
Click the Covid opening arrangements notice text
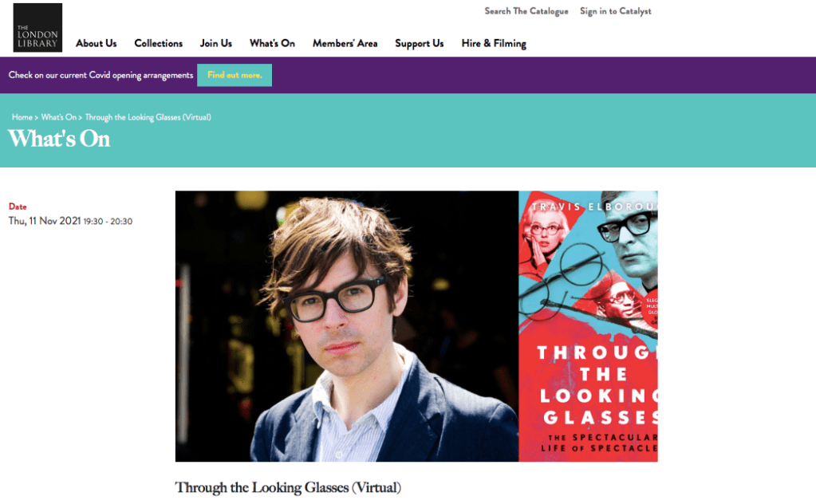[101, 76]
